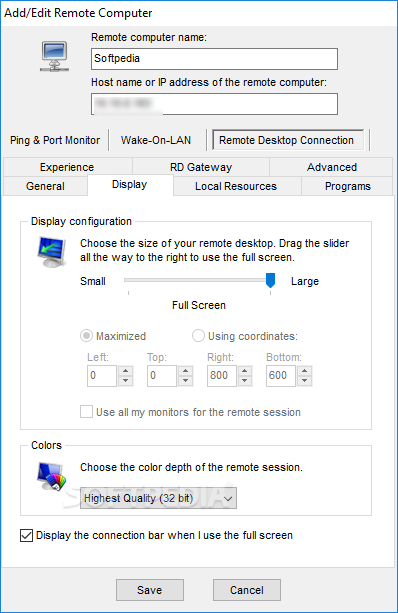
Task: Click the Right coordinate input box
Action: (221, 376)
